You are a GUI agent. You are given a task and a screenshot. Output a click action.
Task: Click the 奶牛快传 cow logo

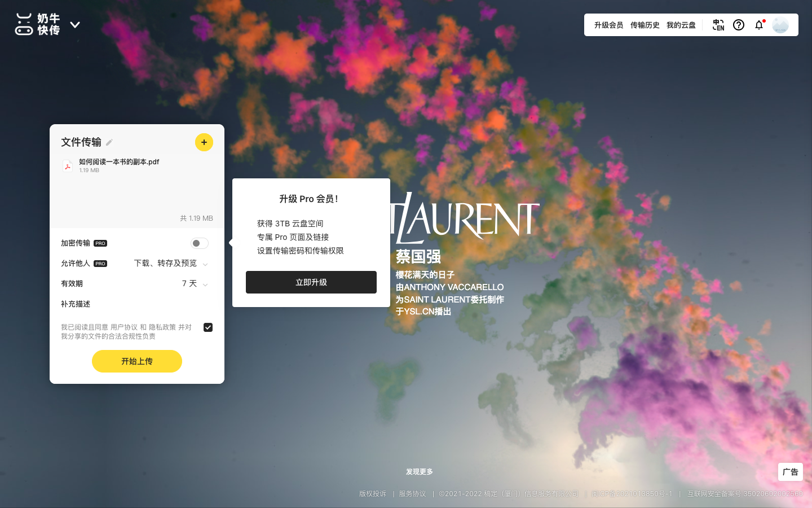click(x=37, y=24)
